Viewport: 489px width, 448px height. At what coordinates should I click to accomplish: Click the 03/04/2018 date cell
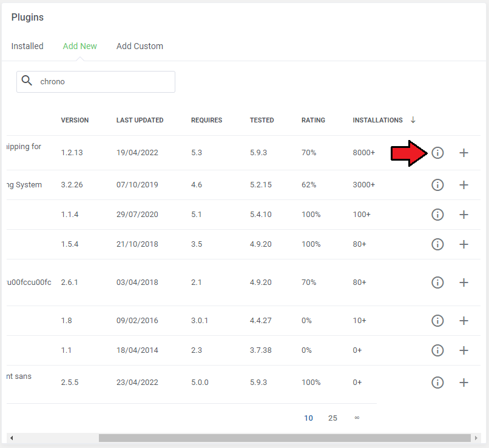[x=137, y=283]
